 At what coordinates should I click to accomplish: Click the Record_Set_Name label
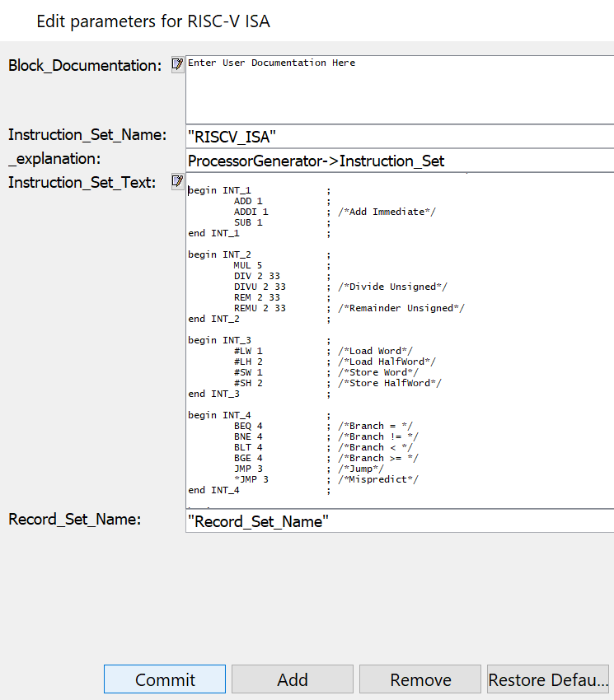coord(75,519)
